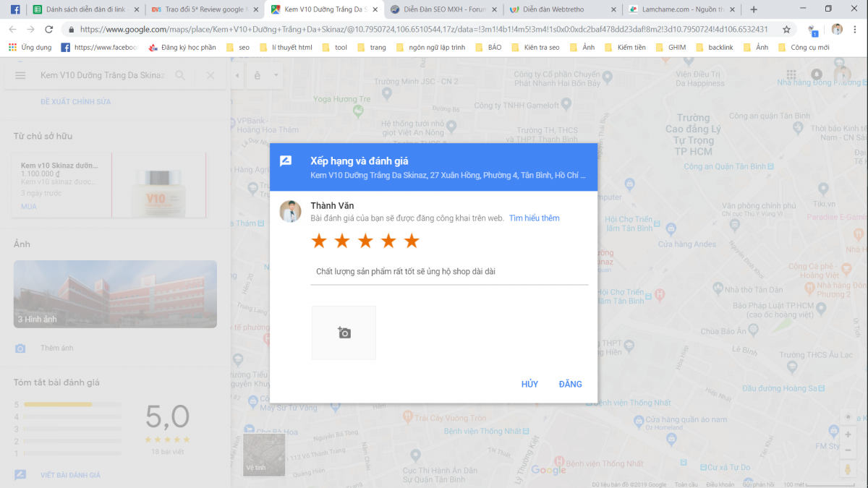
Task: Choose the third rating star
Action: [x=365, y=241]
